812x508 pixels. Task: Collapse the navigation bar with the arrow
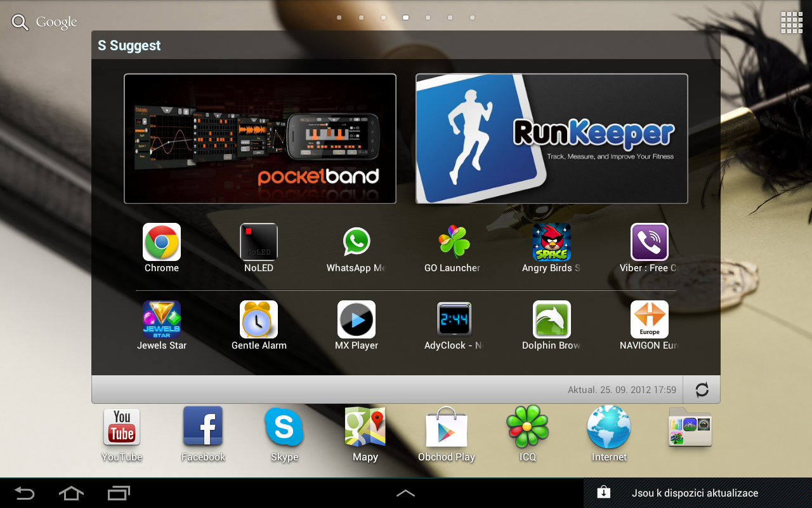[405, 493]
